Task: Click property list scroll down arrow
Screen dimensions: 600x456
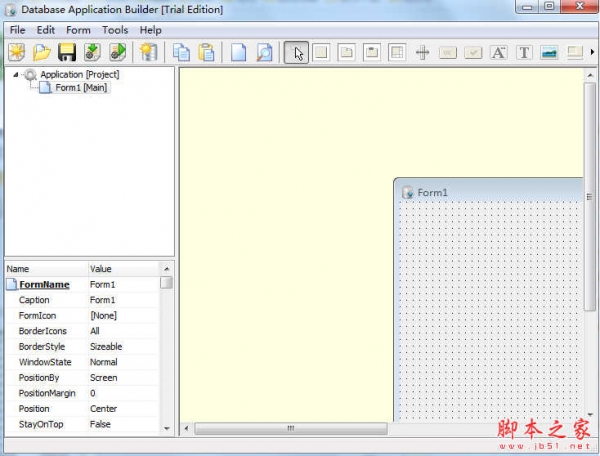Action: (x=166, y=428)
